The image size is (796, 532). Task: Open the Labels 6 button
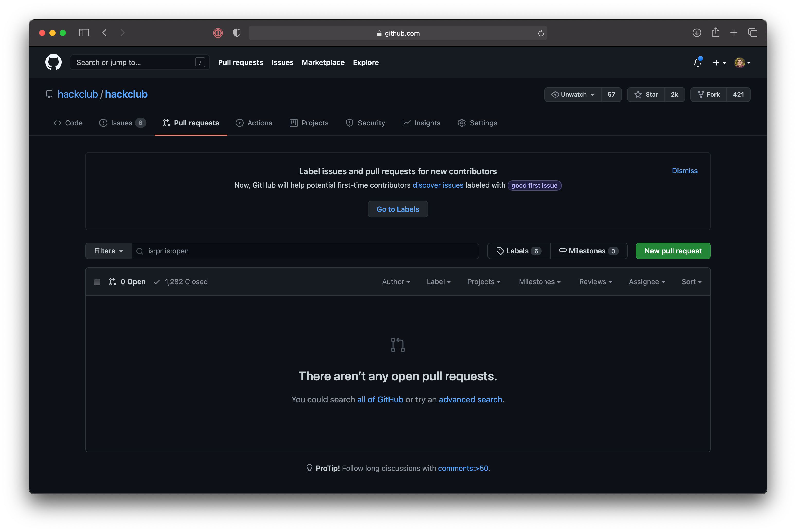[x=519, y=251]
